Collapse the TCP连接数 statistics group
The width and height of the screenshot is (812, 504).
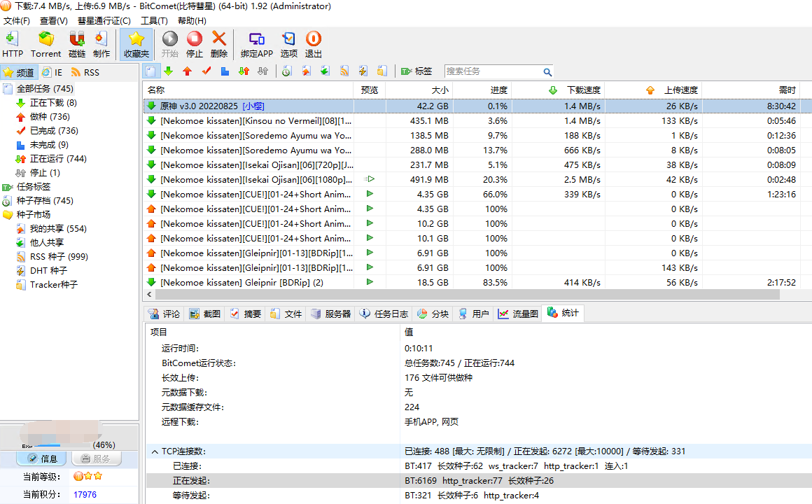click(x=155, y=451)
